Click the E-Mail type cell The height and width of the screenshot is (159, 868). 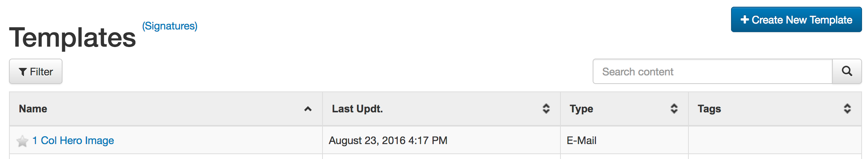(581, 140)
